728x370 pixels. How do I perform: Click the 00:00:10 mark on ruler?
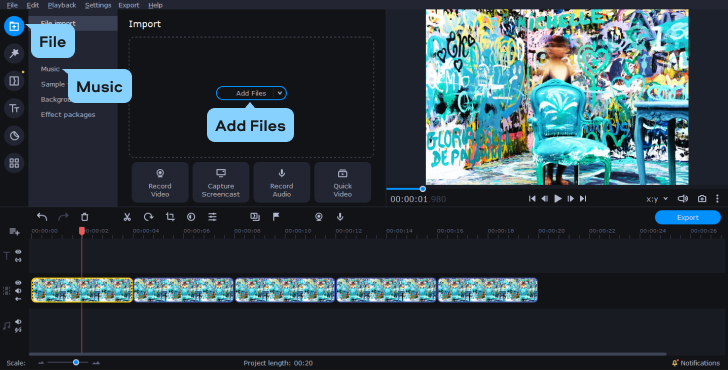click(x=298, y=231)
